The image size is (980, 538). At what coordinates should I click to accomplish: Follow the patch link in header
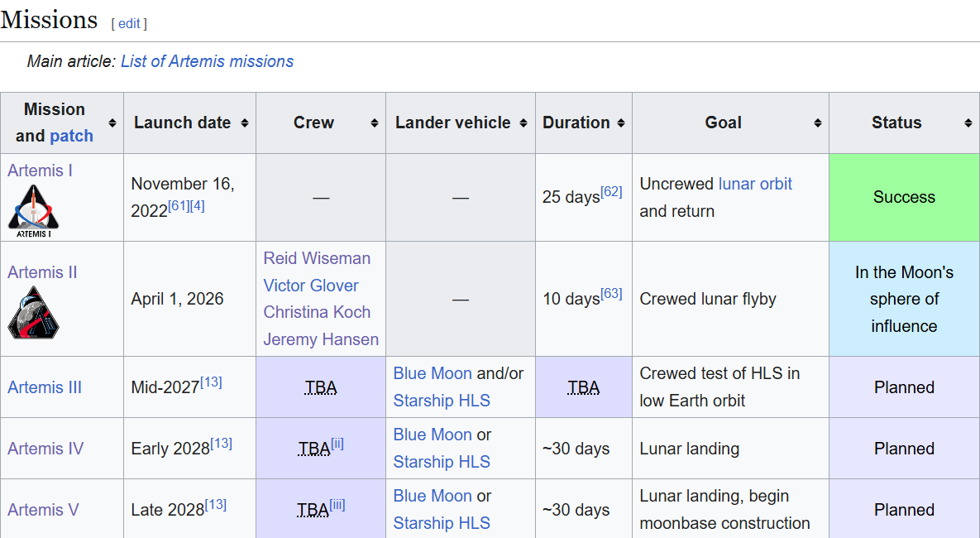click(x=71, y=136)
